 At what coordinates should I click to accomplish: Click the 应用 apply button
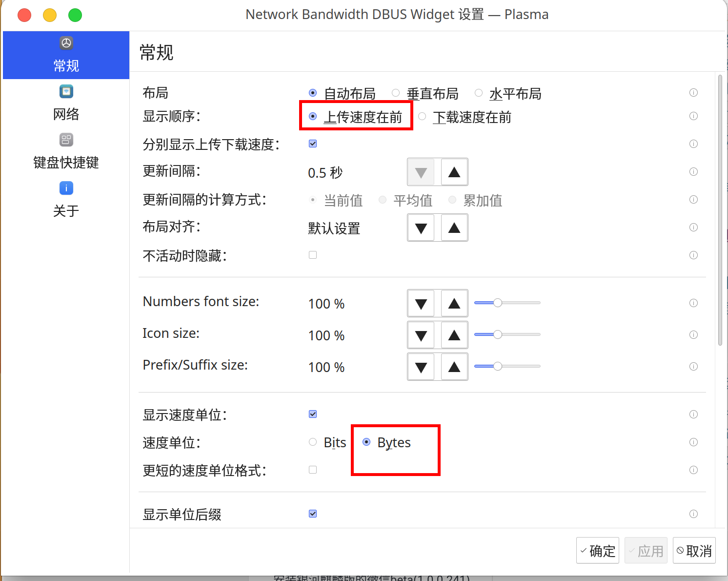646,551
